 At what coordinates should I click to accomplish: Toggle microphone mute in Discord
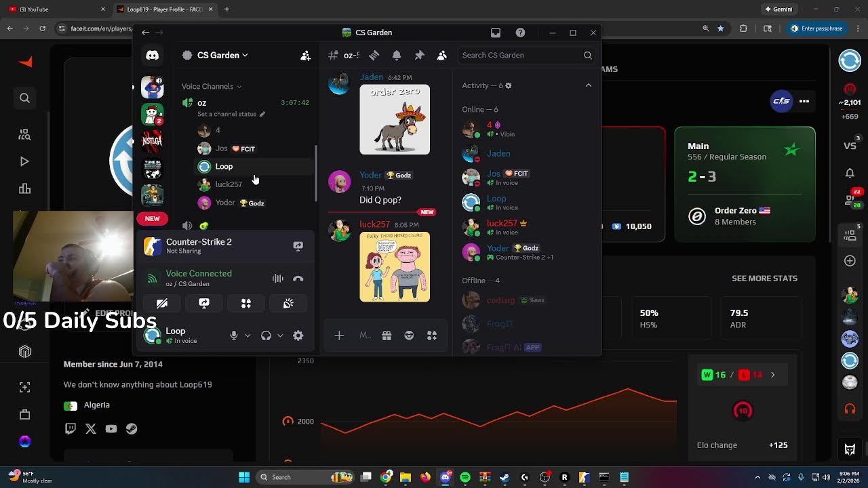pyautogui.click(x=233, y=335)
